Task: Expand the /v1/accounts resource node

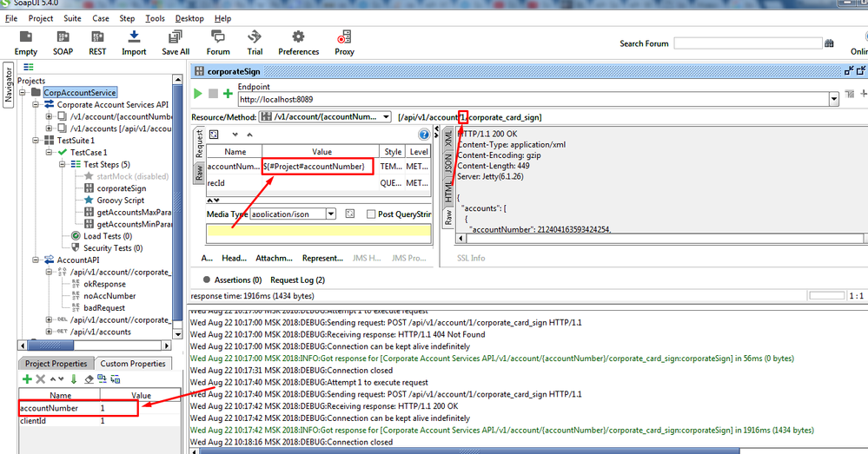Action: click(x=49, y=128)
